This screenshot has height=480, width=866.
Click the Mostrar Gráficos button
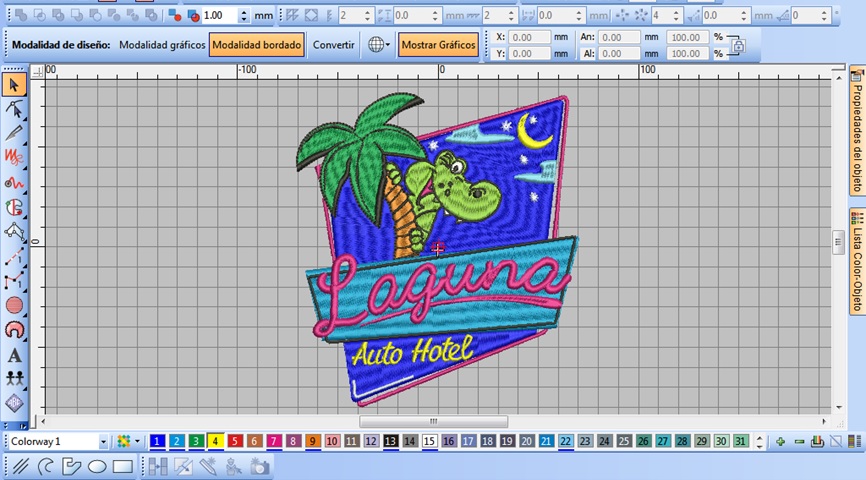click(x=438, y=45)
